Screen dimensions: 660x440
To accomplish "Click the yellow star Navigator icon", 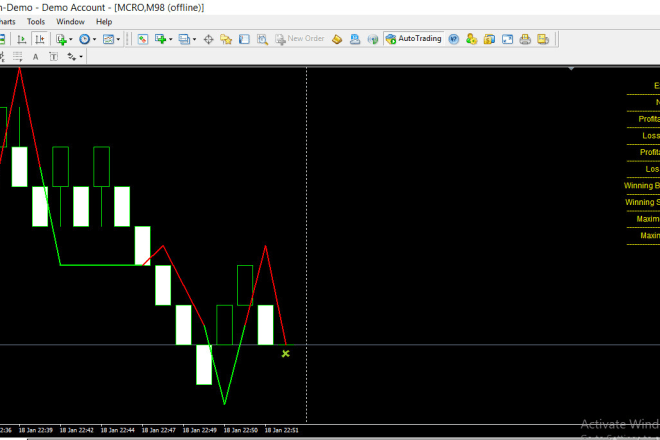I will (x=226, y=39).
